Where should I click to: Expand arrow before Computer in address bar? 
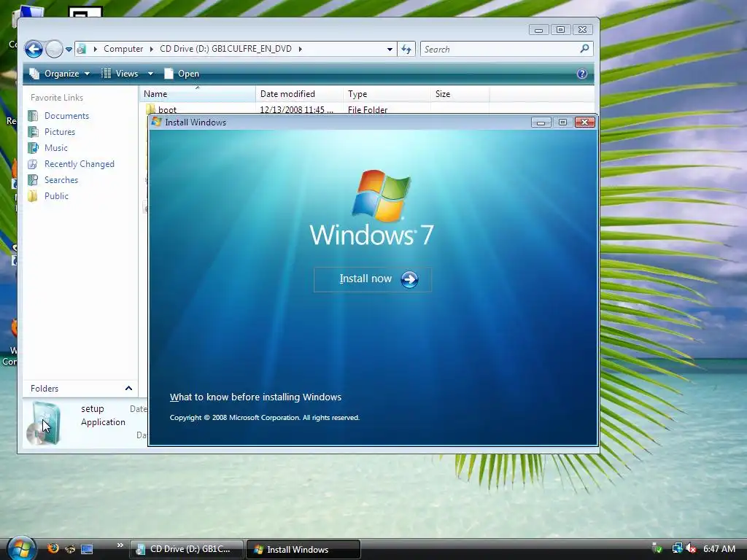tap(96, 49)
